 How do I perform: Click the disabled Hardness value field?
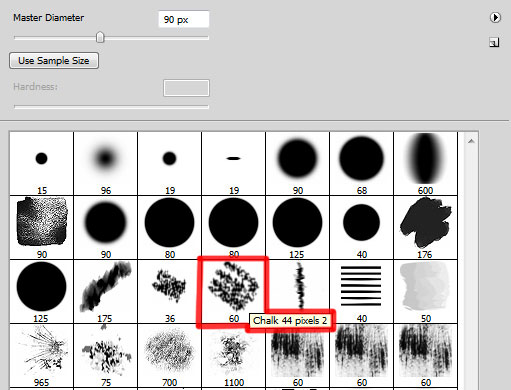[x=186, y=88]
